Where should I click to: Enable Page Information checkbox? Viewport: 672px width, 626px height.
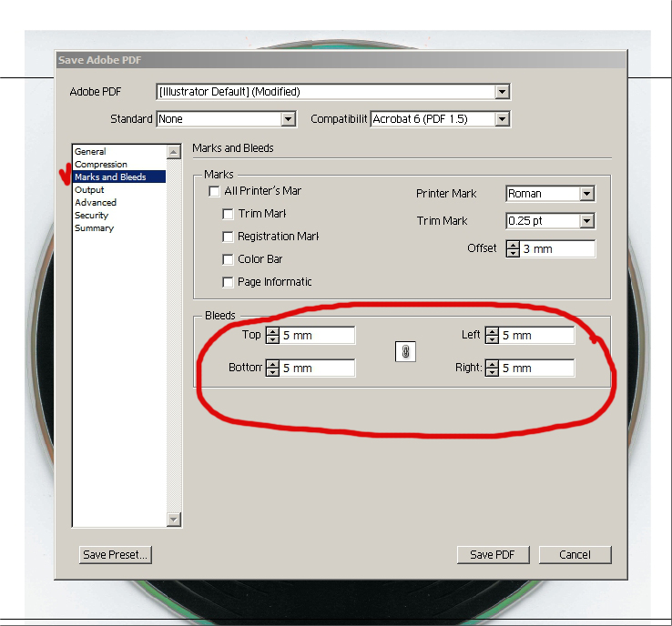click(228, 282)
